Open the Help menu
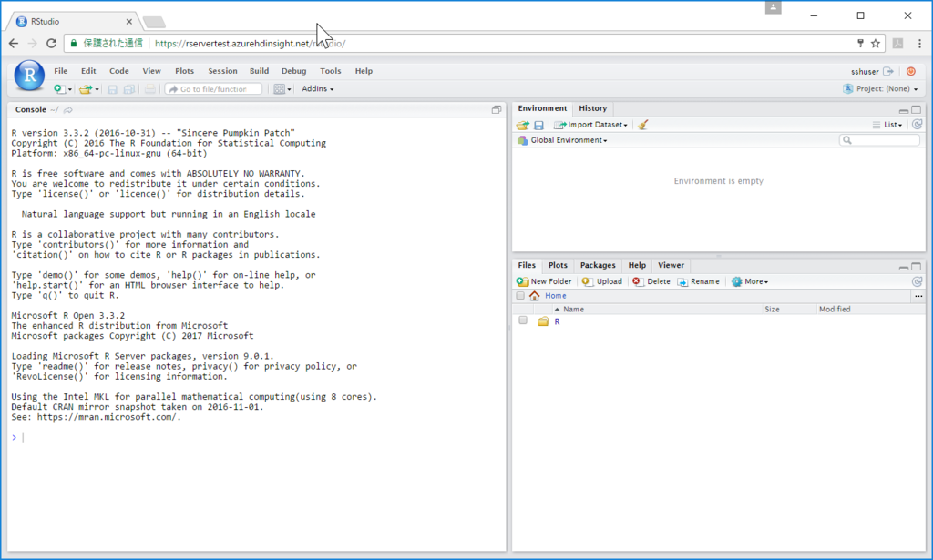Viewport: 933px width, 560px height. pos(364,71)
